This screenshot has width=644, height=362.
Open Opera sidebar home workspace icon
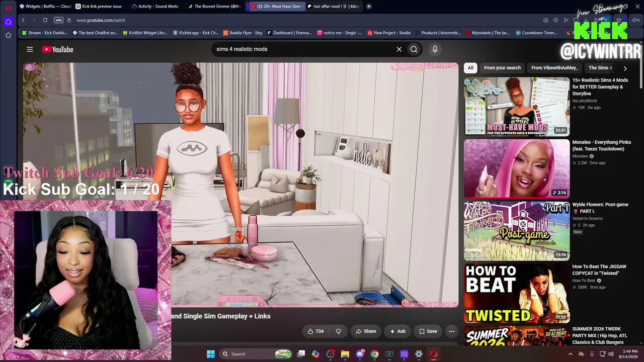8,22
